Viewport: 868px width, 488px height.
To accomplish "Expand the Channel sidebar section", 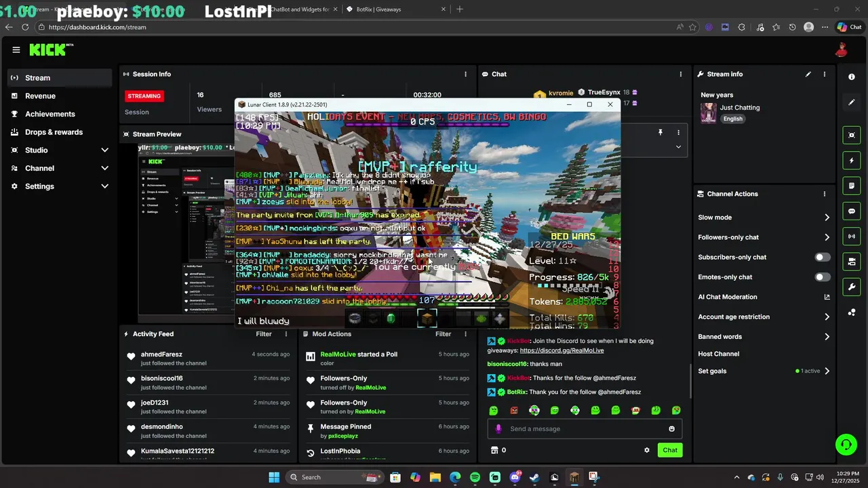I will point(104,168).
